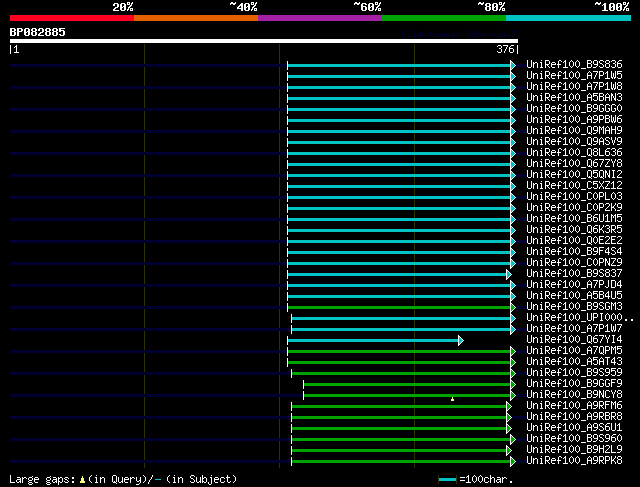Open the UniRef100_Q67YI4 entry
Image resolution: width=640 pixels, height=487 pixels.
[574, 340]
